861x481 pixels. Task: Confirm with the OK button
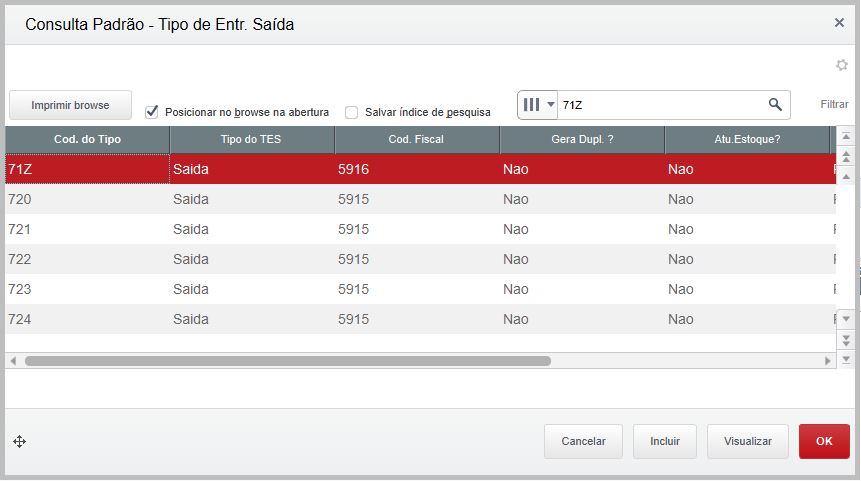click(824, 441)
